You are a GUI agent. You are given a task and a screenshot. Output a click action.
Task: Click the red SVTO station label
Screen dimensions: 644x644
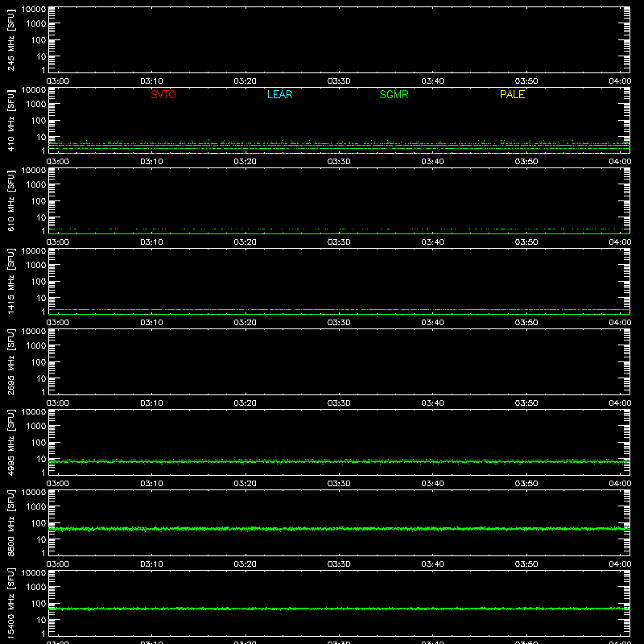[x=163, y=94]
